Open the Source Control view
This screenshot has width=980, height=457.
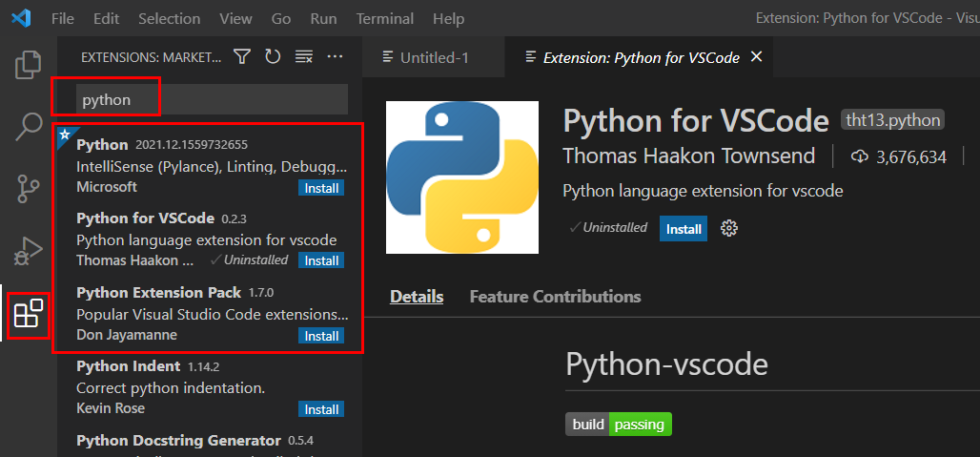[29, 189]
